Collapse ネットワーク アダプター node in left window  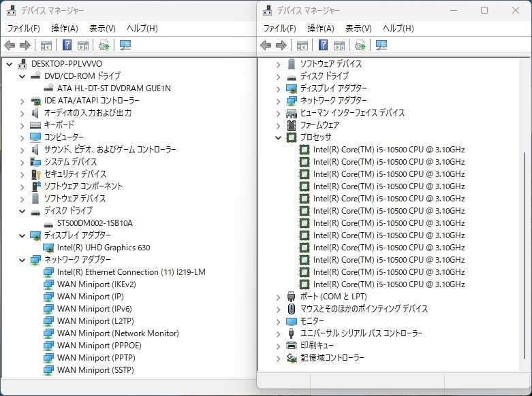(x=22, y=260)
